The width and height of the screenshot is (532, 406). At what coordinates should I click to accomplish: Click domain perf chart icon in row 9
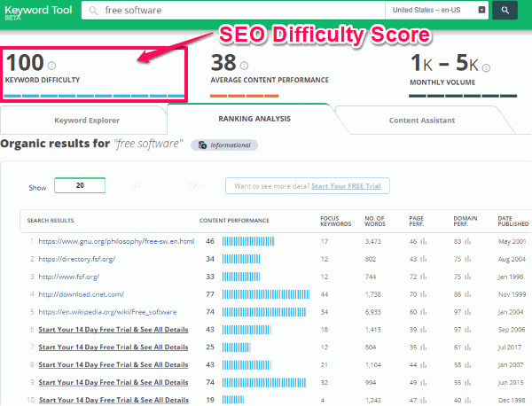point(468,383)
